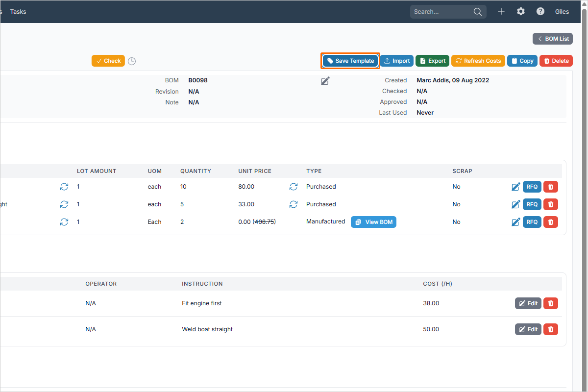588x392 pixels.
Task: Open the search magnifier icon
Action: (478, 12)
